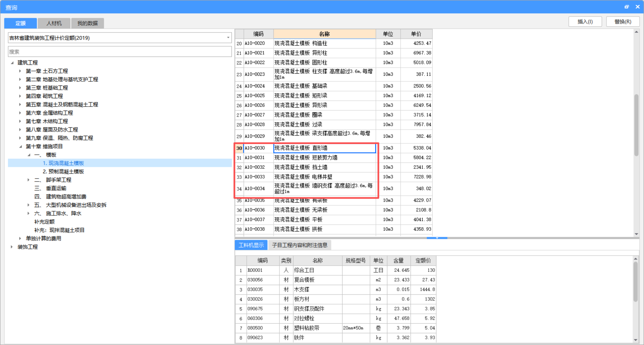644x345 pixels.
Task: Expand 第二章 地基处理与基坑支护工程 node
Action: click(20, 79)
